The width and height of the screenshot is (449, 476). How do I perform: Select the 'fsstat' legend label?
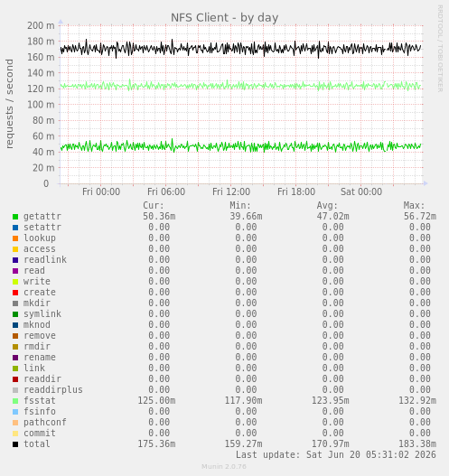coord(40,400)
